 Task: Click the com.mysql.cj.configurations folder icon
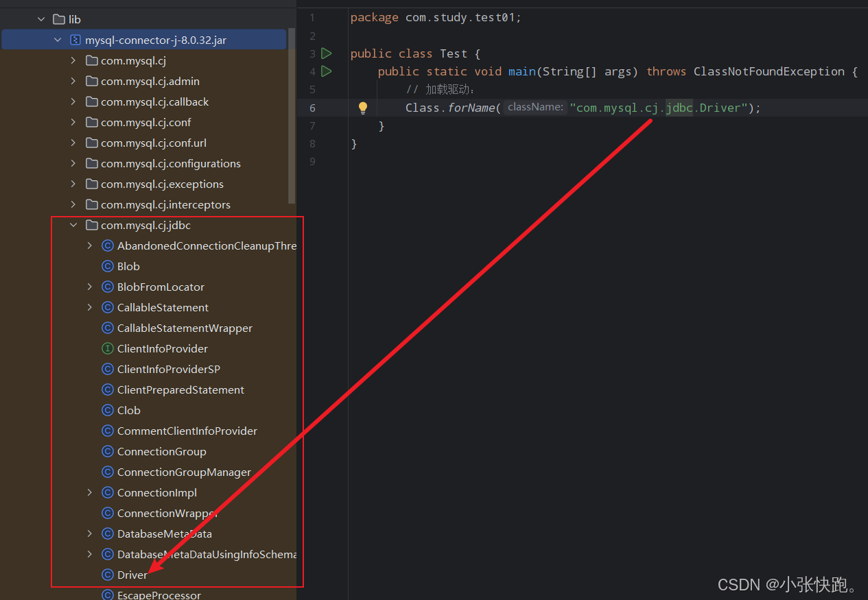(x=91, y=163)
